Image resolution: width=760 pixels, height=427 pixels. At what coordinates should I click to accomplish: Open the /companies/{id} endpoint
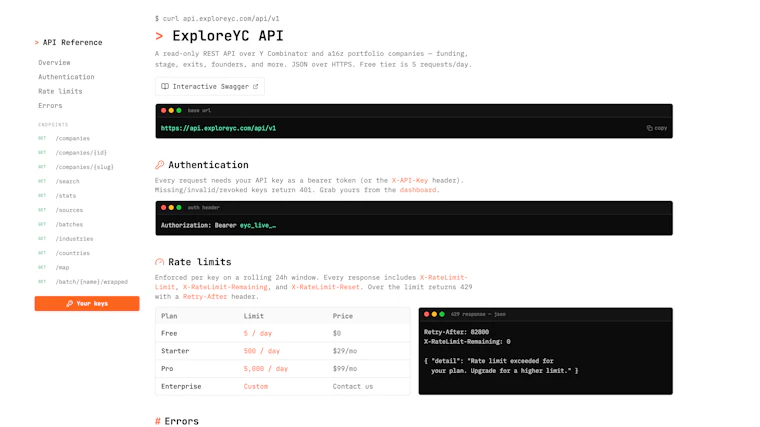[81, 153]
